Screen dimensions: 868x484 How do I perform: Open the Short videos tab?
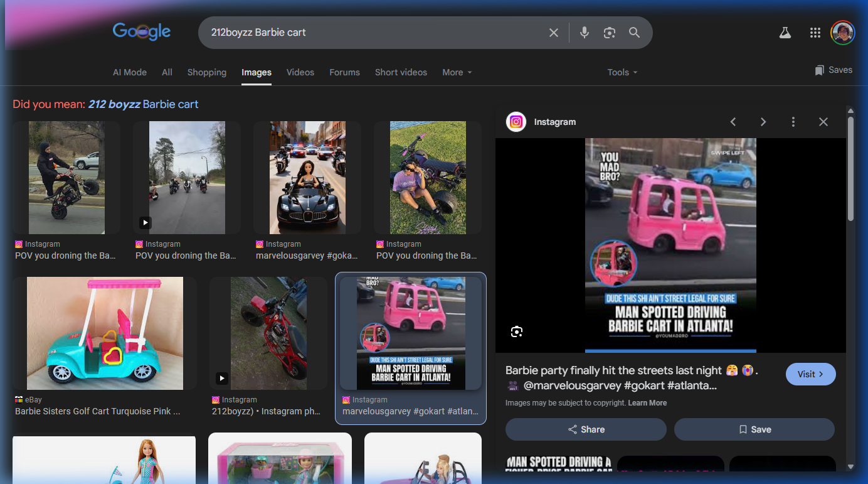pos(401,72)
